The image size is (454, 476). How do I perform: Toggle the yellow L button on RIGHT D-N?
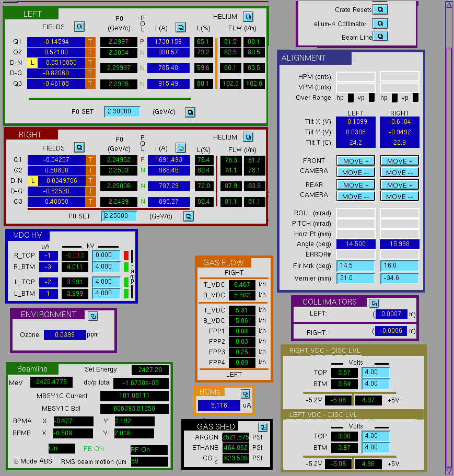(33, 181)
